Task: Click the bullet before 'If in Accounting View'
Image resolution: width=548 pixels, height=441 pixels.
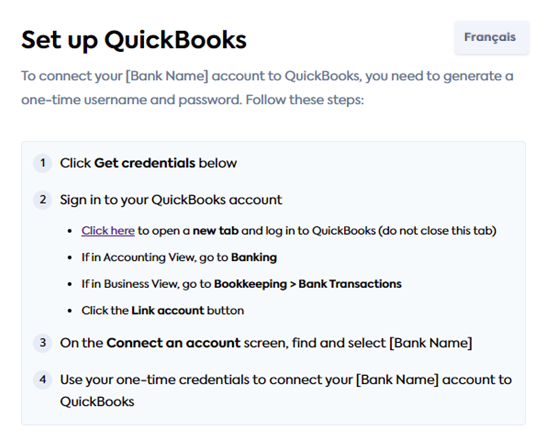Action: [70, 258]
